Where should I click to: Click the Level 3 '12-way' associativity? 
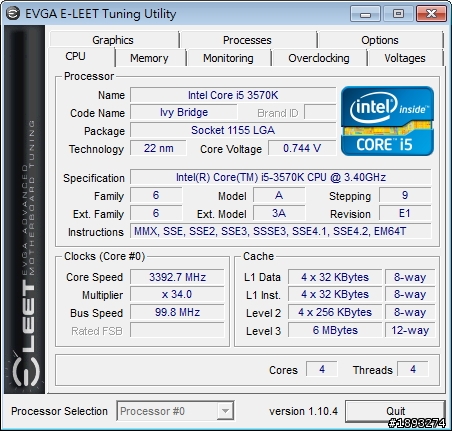click(410, 330)
